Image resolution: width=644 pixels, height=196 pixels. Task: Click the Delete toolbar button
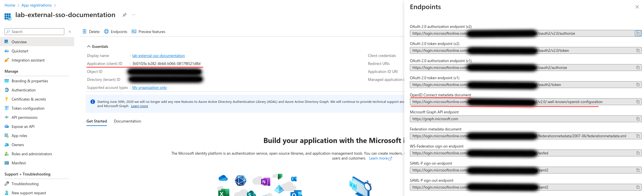coord(91,32)
